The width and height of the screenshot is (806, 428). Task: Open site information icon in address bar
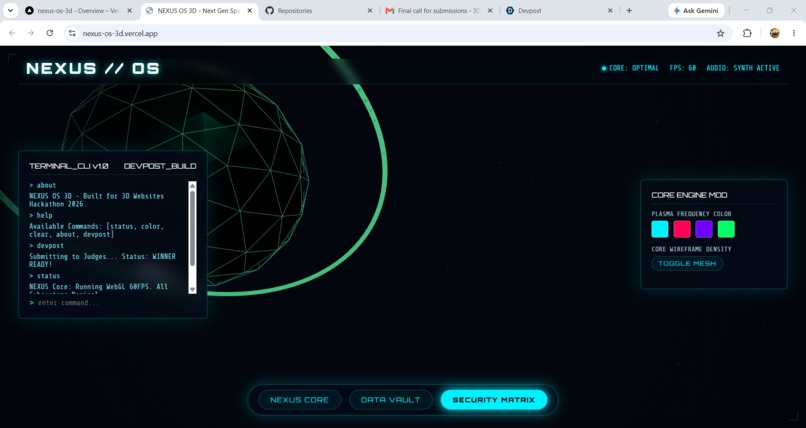72,33
